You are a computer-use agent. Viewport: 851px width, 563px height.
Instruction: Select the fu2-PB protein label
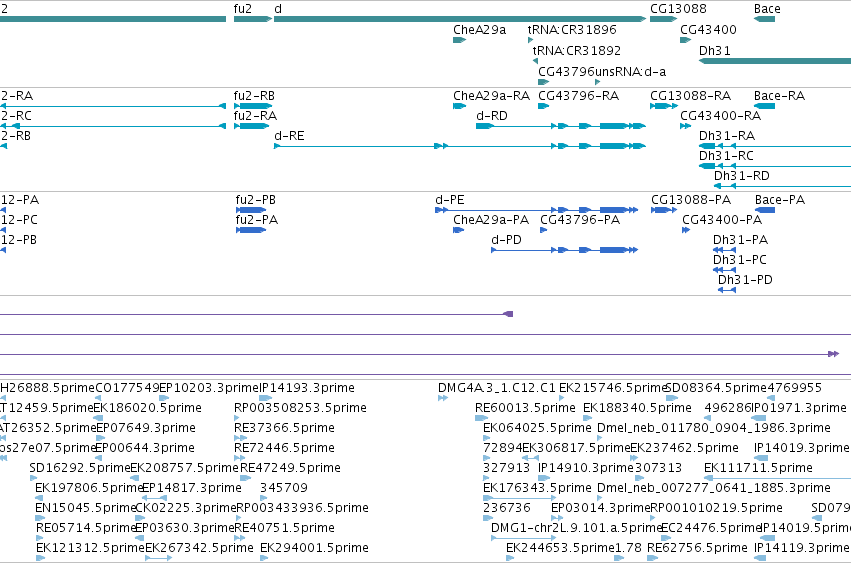pyautogui.click(x=256, y=200)
